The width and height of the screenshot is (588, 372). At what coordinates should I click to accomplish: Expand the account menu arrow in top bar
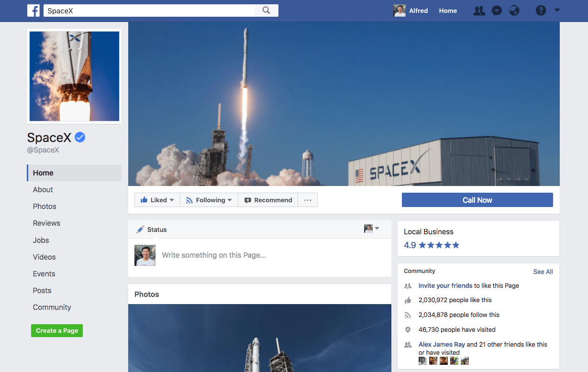[557, 10]
